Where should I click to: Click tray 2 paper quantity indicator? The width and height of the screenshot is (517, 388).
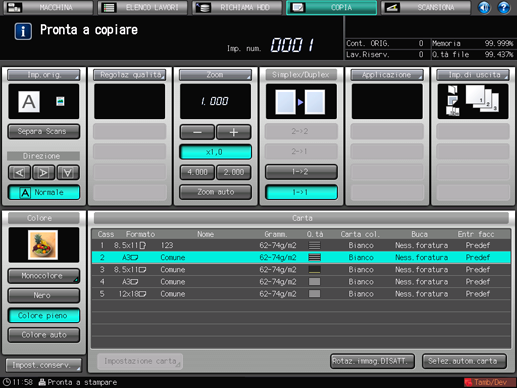(314, 257)
